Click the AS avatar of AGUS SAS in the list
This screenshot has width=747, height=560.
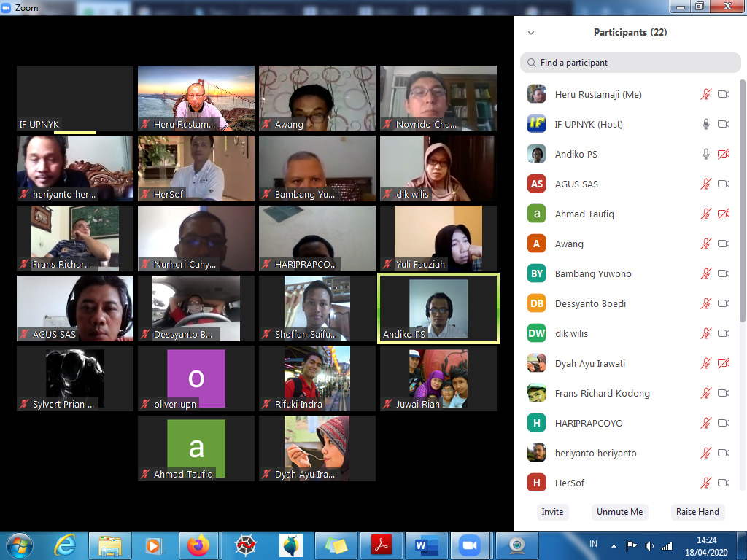[537, 184]
